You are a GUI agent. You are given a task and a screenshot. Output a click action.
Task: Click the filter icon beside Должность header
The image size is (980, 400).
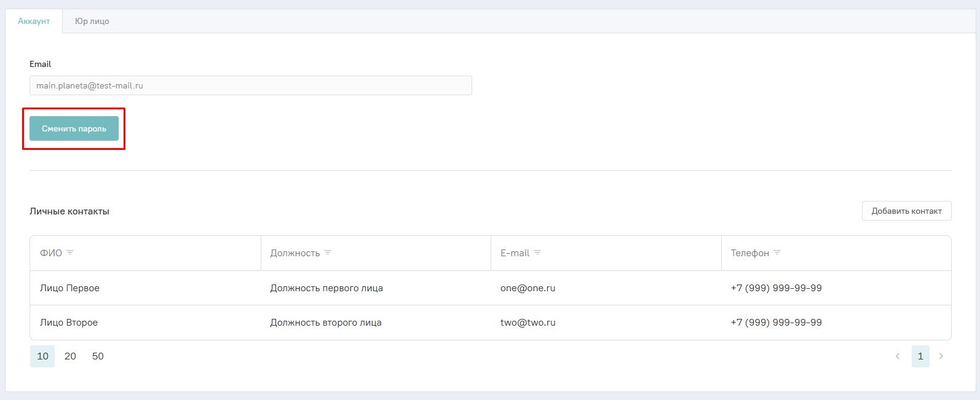tap(328, 253)
